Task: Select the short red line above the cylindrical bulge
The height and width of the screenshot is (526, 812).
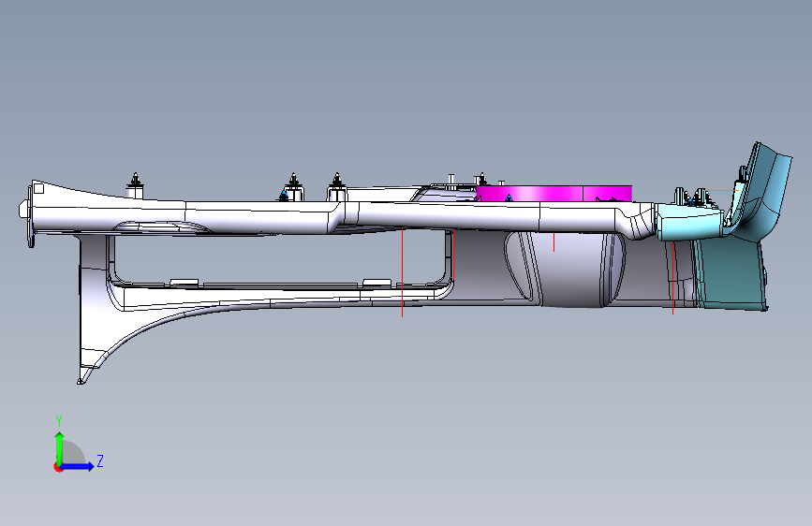Action: (x=554, y=242)
